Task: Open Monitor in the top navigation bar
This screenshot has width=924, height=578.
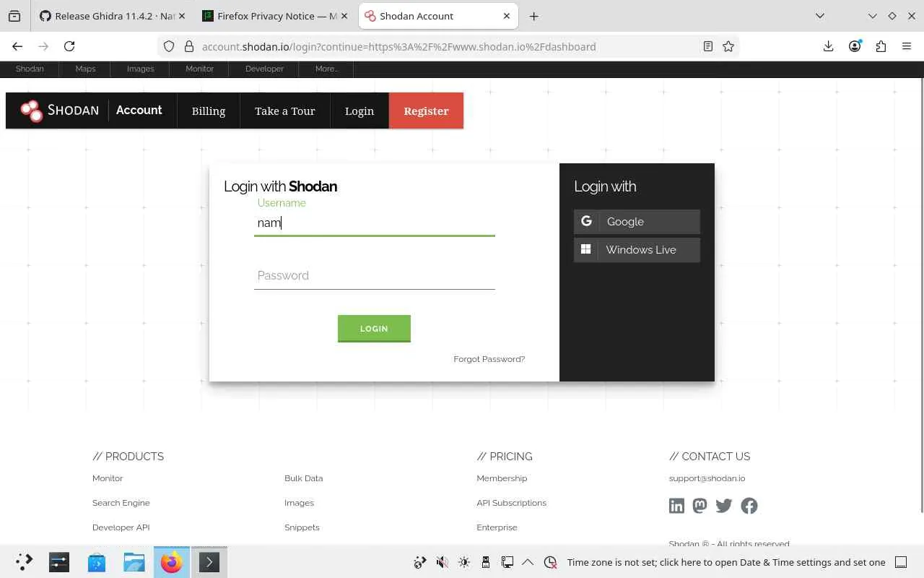Action: pos(199,69)
